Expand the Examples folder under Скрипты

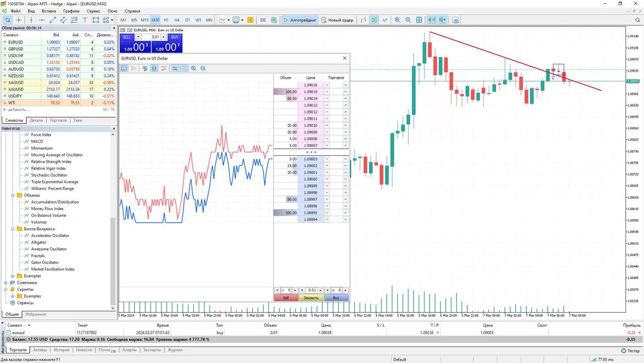(x=13, y=296)
